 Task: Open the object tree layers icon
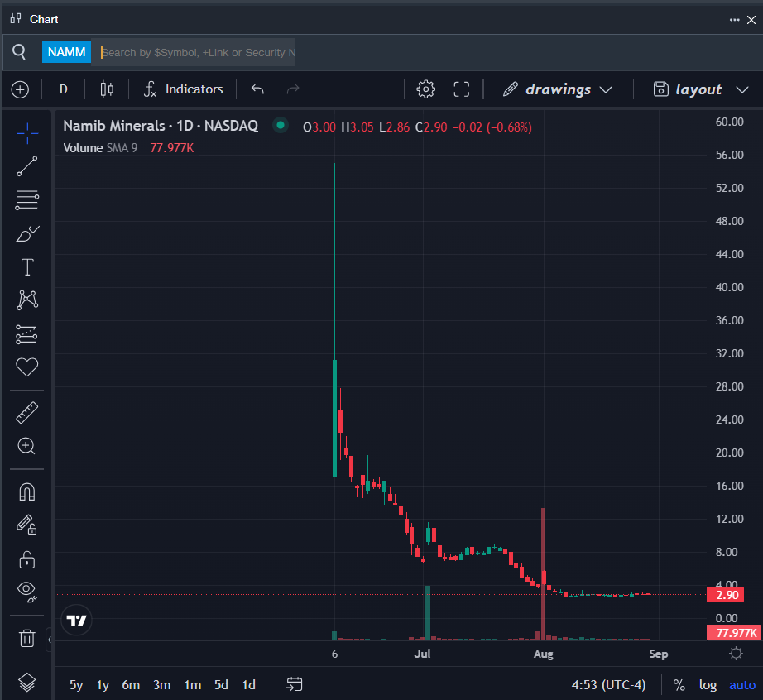[x=26, y=682]
